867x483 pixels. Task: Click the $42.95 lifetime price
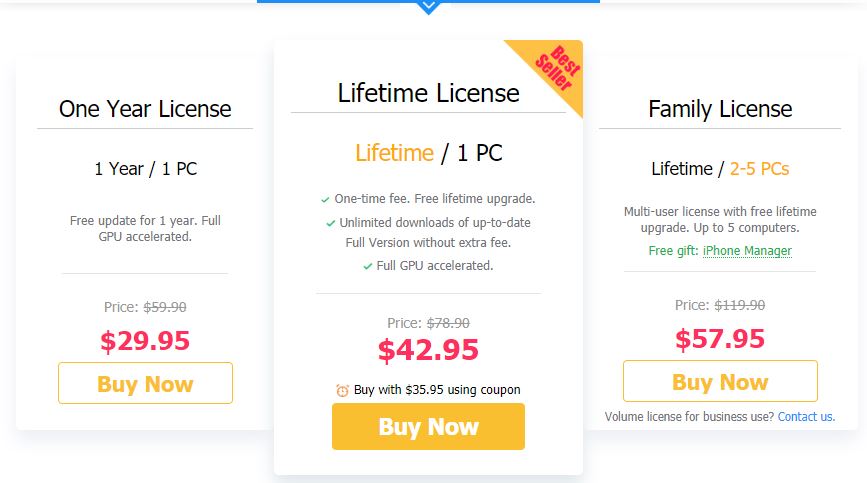coord(428,350)
